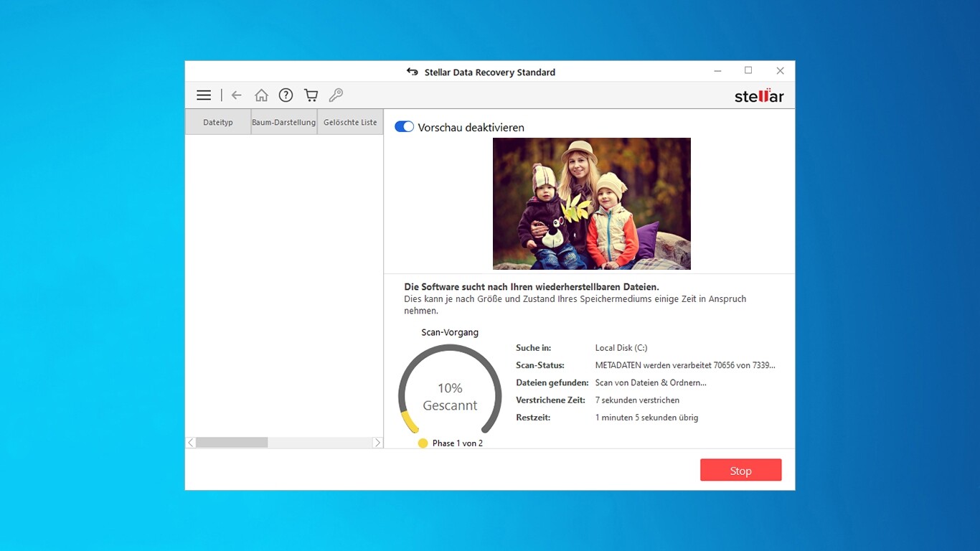Click the family photo preview image
The width and height of the screenshot is (980, 551).
click(591, 204)
